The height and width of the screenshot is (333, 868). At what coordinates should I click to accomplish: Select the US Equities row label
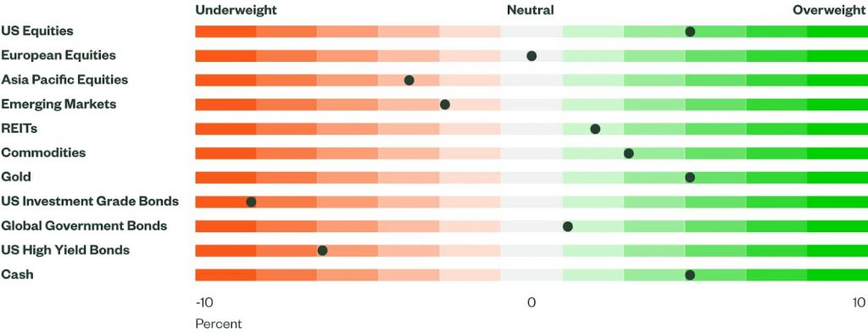[x=37, y=31]
